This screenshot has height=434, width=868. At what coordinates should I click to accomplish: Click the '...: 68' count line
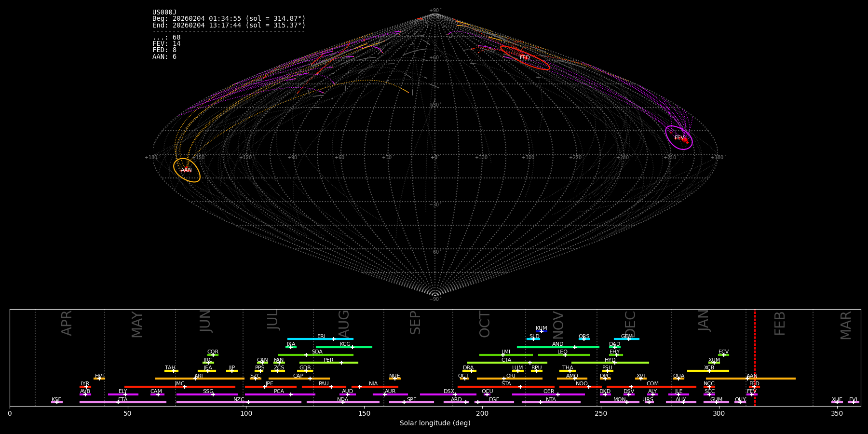pyautogui.click(x=166, y=38)
